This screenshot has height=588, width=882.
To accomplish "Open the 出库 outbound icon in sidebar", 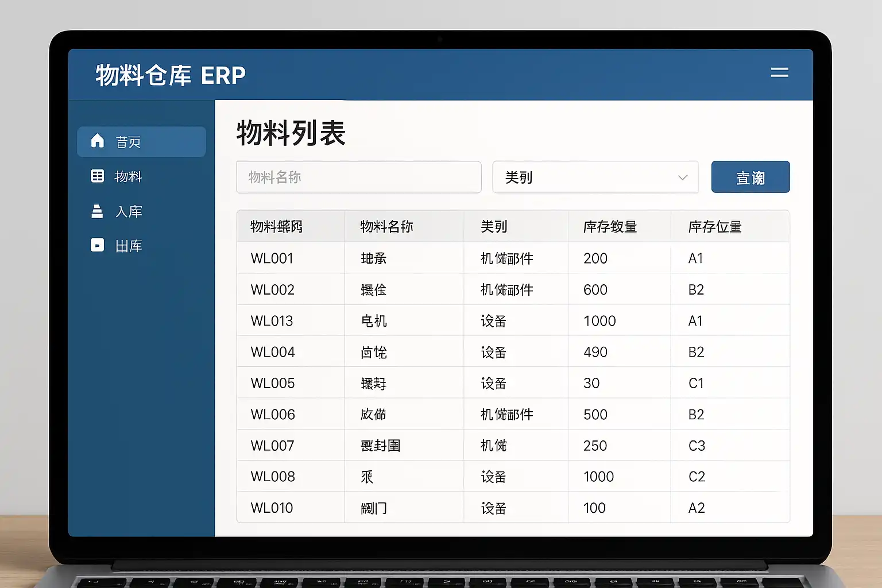I will pyautogui.click(x=98, y=246).
